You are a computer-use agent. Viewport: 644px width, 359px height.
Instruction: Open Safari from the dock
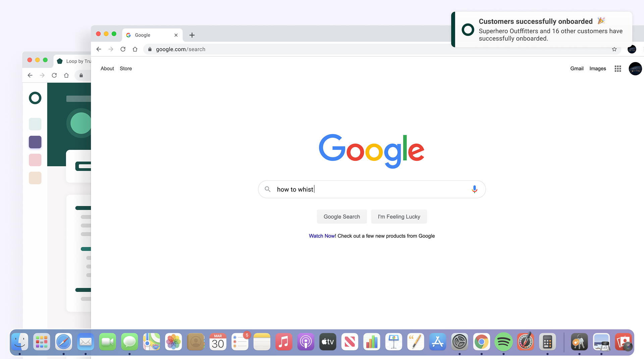(x=64, y=342)
